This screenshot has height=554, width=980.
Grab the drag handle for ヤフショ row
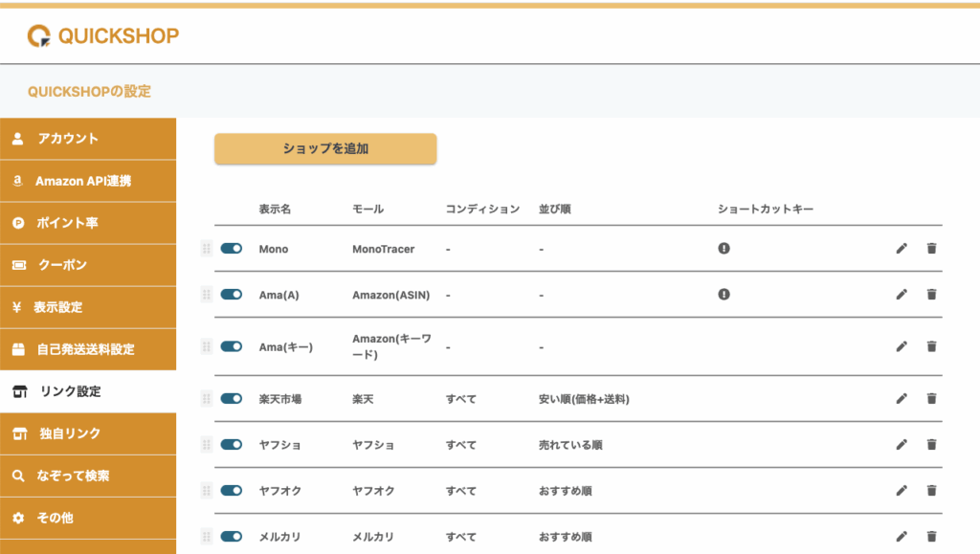coord(206,445)
